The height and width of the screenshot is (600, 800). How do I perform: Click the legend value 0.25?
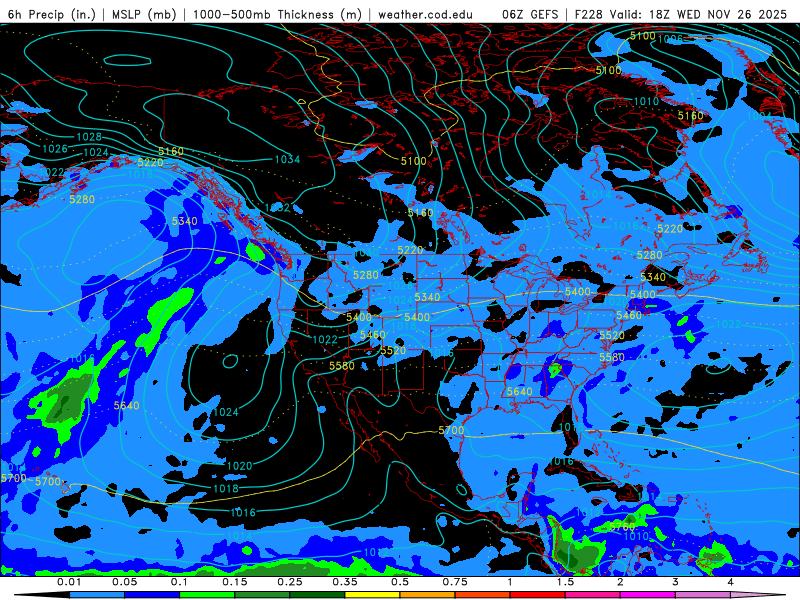point(290,582)
